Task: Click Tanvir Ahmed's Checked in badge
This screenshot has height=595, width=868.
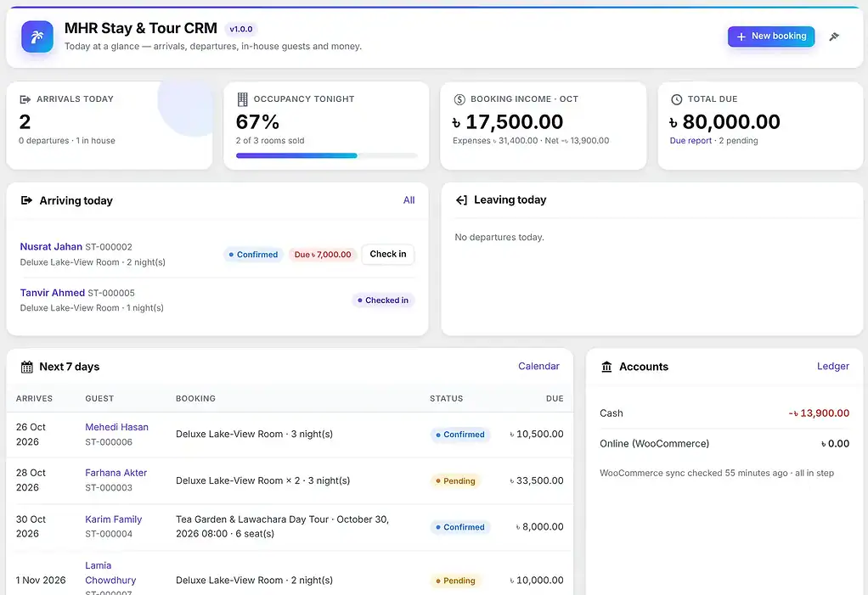Action: (383, 300)
